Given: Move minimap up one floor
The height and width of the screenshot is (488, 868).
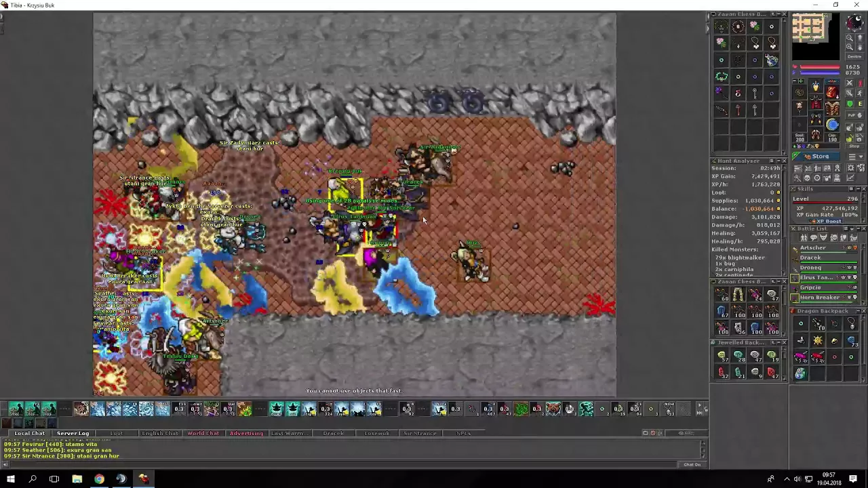Looking at the screenshot, I should tap(860, 38).
